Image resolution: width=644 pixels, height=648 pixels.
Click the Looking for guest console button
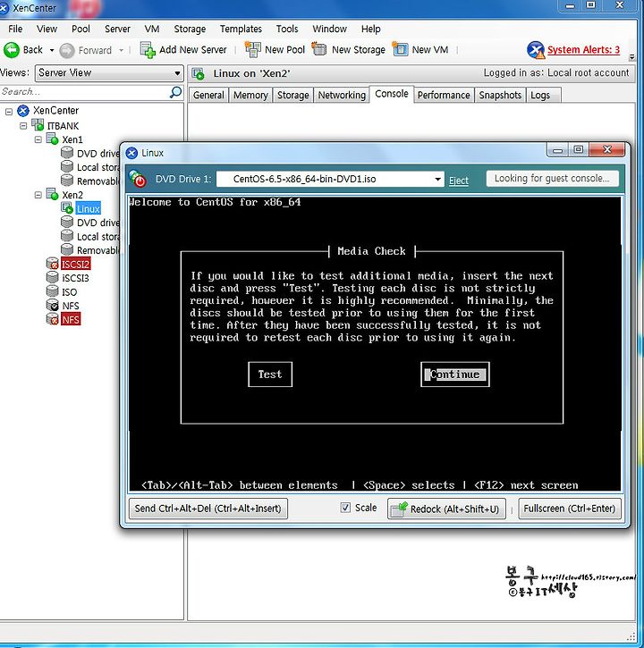[552, 179]
